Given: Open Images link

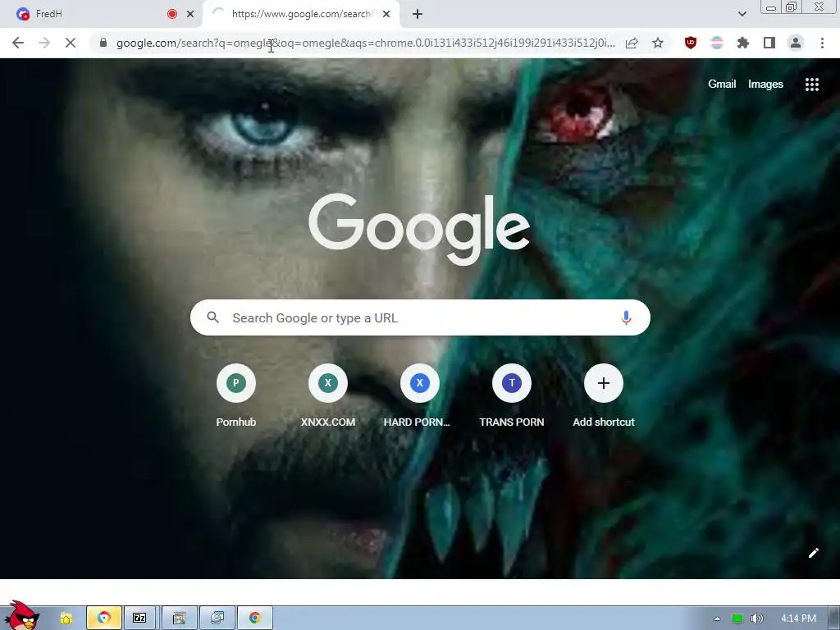Looking at the screenshot, I should coord(765,84).
